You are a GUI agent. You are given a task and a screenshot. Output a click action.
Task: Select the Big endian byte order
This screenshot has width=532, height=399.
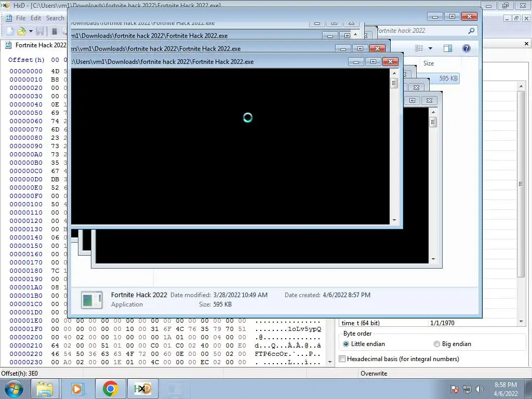(453, 344)
